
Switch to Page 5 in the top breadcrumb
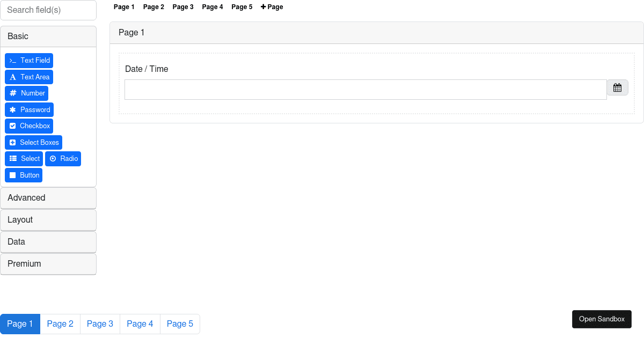(x=242, y=7)
